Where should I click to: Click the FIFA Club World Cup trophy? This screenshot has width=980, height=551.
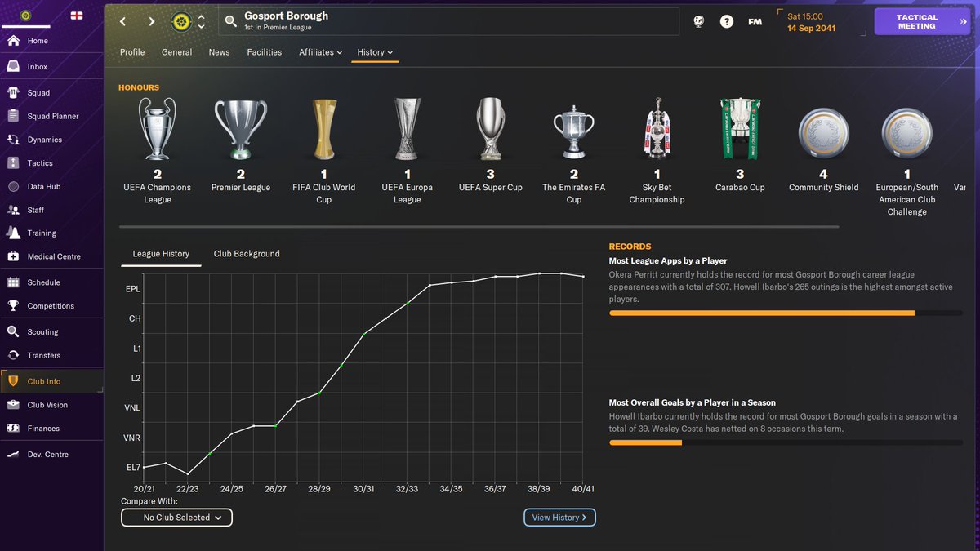tap(324, 129)
